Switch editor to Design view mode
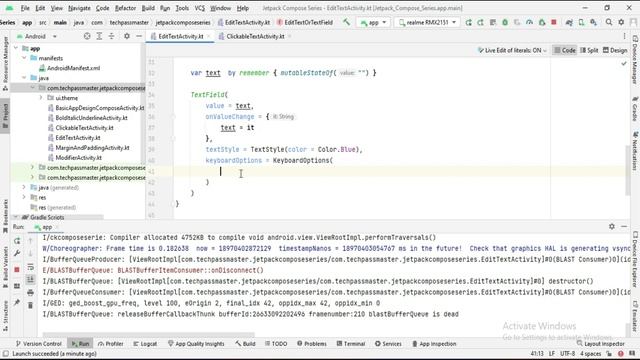This screenshot has width=640, height=360. tap(615, 50)
